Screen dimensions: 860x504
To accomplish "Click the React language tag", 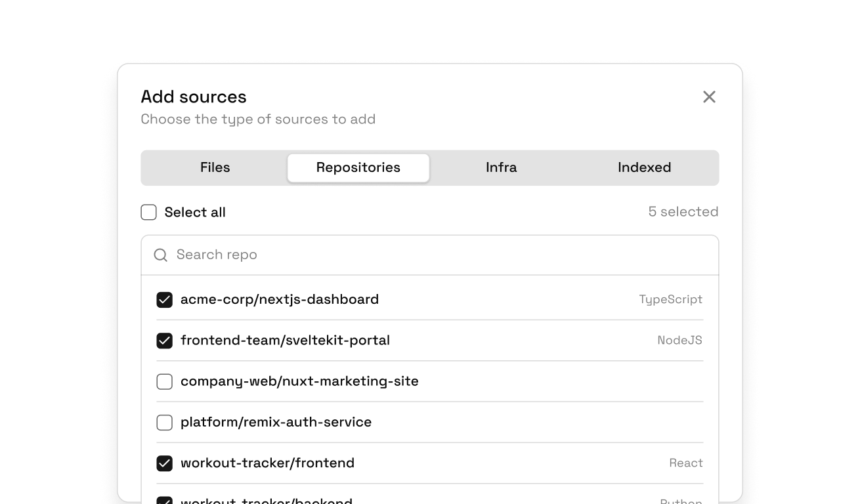I will click(x=685, y=463).
